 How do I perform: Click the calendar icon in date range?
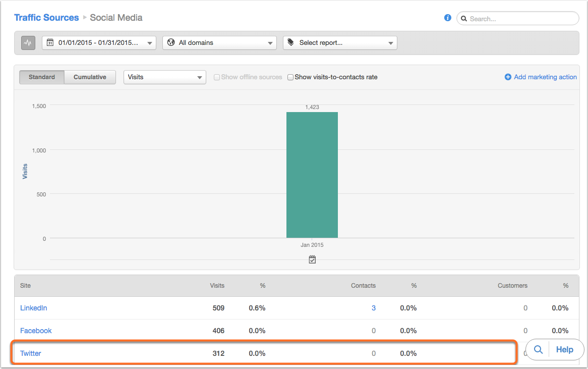tap(50, 43)
